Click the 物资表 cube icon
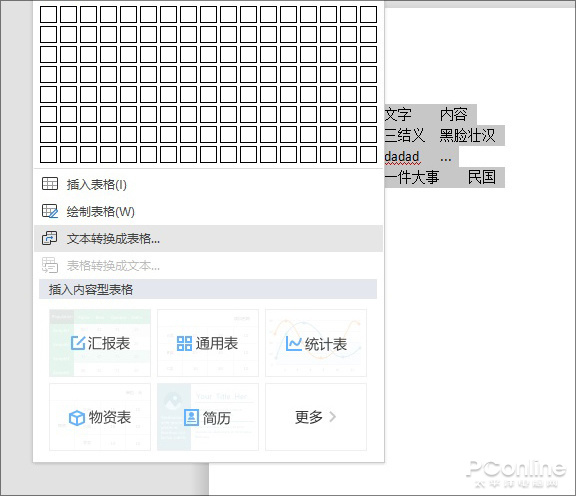576x496 pixels. coord(77,418)
